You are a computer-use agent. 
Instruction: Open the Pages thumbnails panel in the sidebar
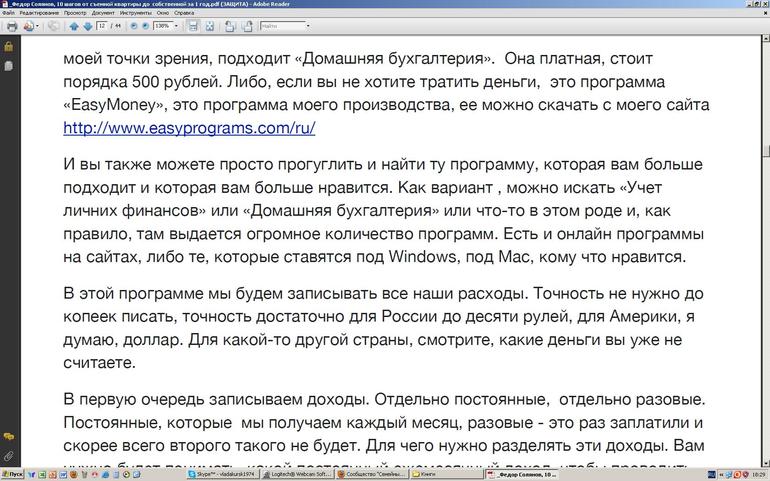[x=8, y=65]
